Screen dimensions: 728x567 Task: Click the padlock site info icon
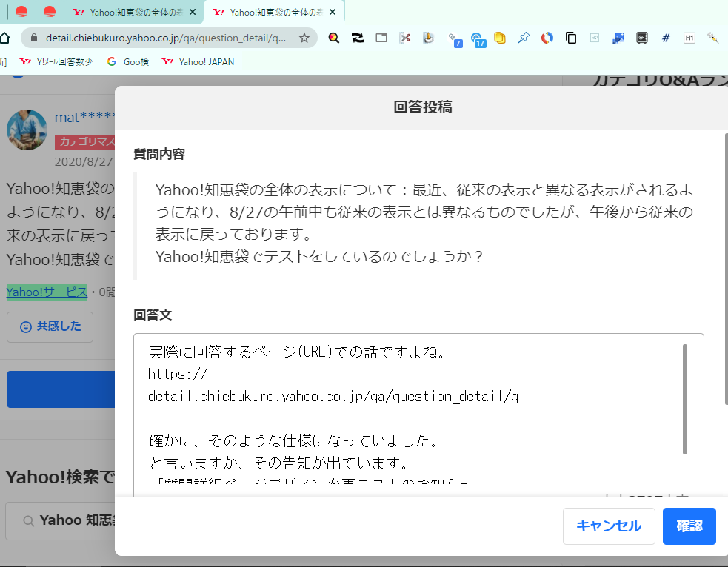coord(33,38)
